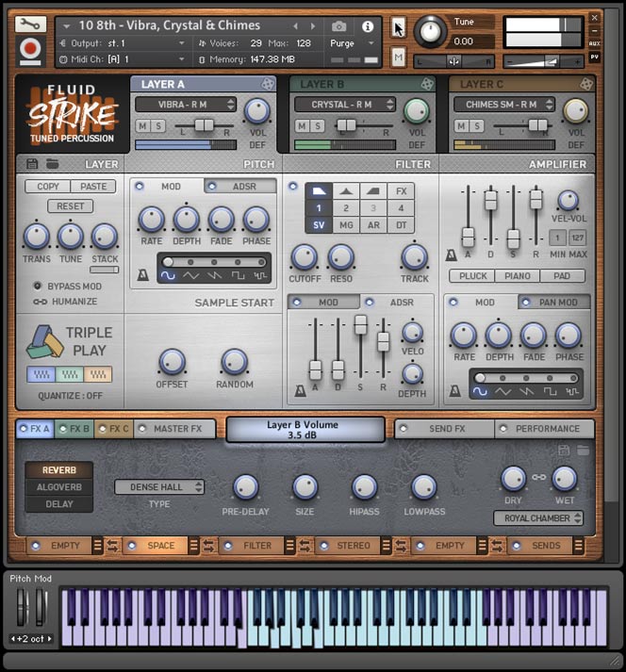The image size is (626, 672).
Task: Switch to the FX C tab
Action: tap(114, 429)
